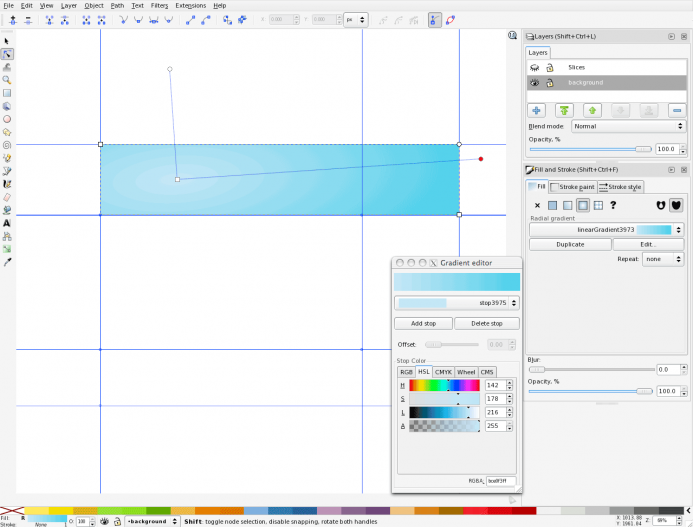The height and width of the screenshot is (527, 693).
Task: Toggle visibility of Slices layer
Action: click(535, 68)
